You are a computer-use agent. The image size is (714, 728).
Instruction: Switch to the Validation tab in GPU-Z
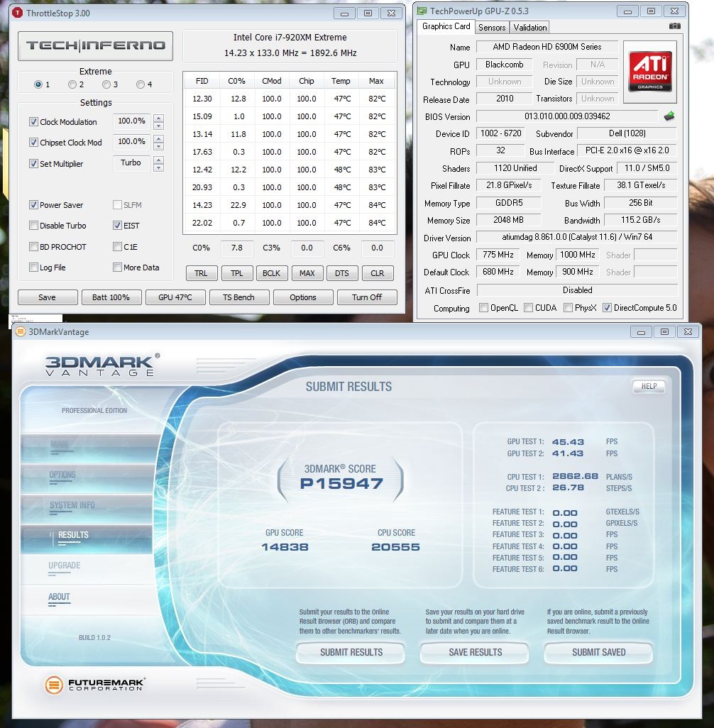[x=530, y=28]
